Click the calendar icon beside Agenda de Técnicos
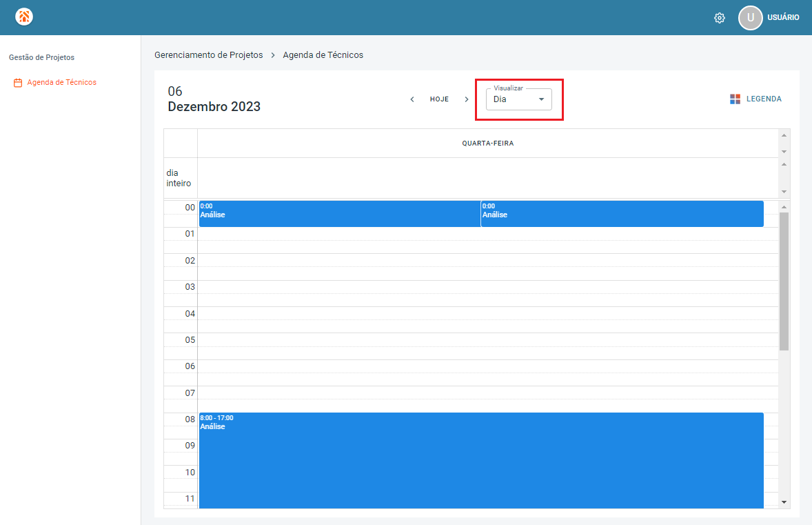This screenshot has height=525, width=812. tap(18, 82)
